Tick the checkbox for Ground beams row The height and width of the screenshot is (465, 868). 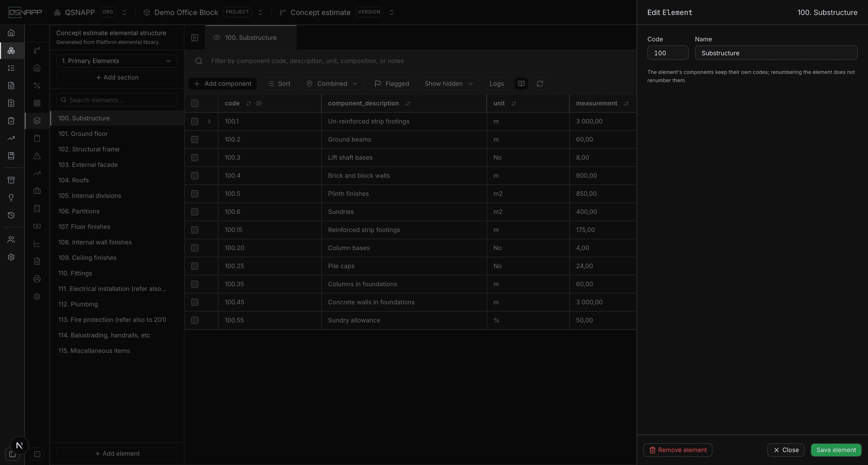click(x=195, y=139)
